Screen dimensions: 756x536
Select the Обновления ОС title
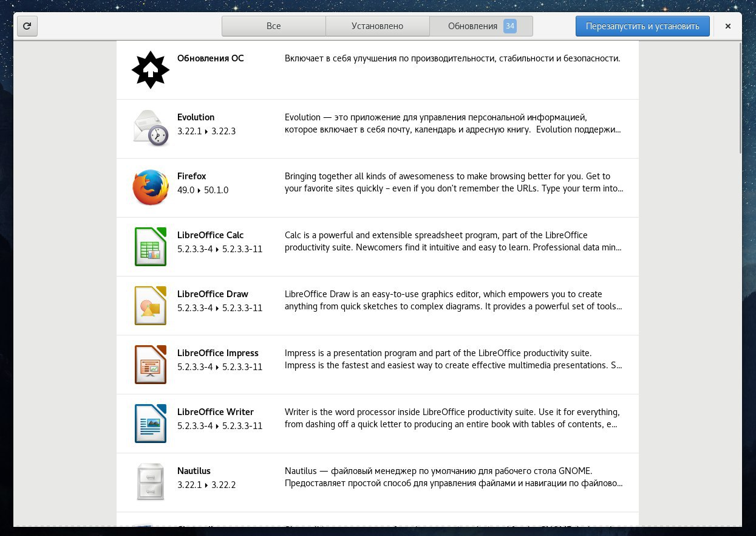pyautogui.click(x=211, y=58)
